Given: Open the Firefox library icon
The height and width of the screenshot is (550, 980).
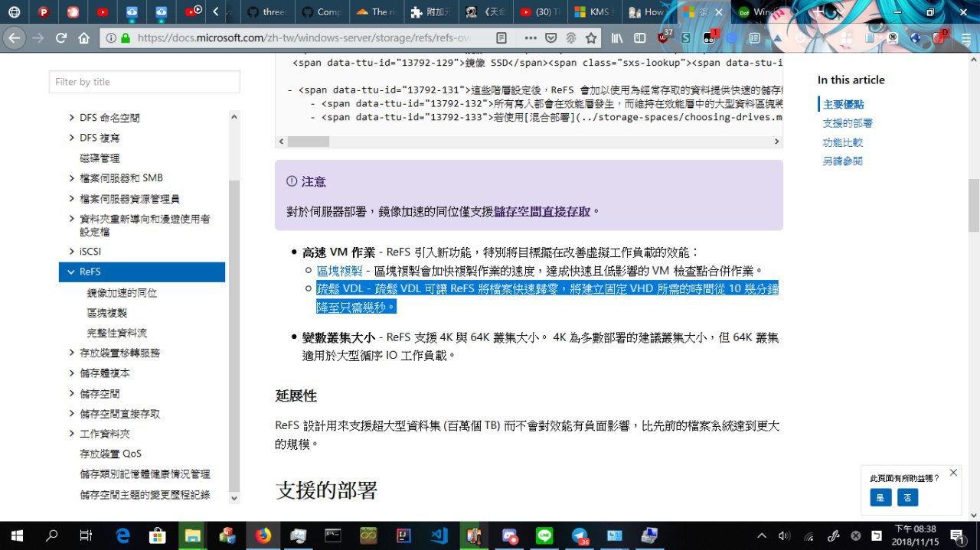Looking at the screenshot, I should [617, 37].
